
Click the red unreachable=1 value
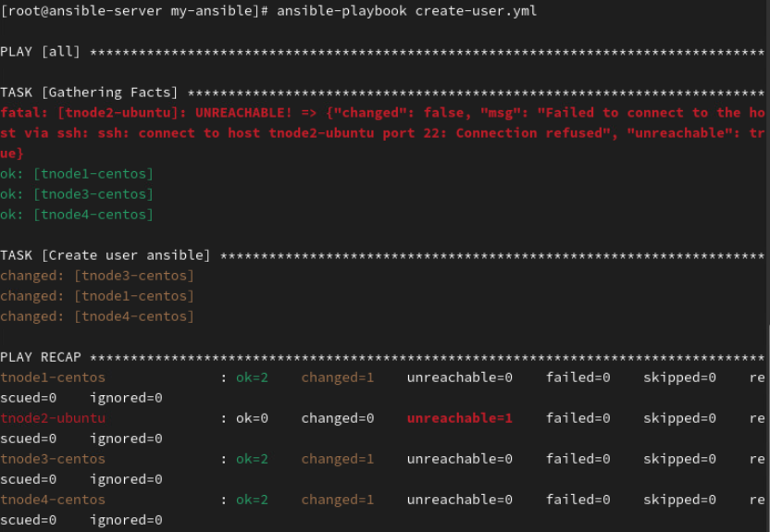(460, 418)
